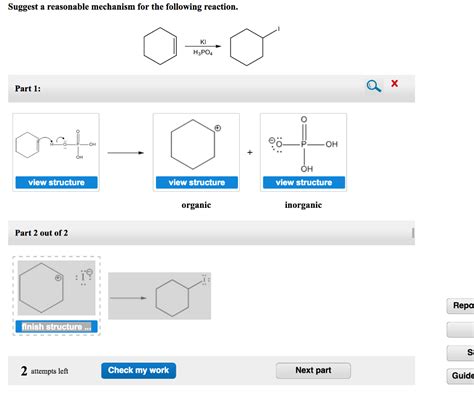View structure of the inorganic phosphate product
This screenshot has height=412, width=474.
[x=304, y=182]
